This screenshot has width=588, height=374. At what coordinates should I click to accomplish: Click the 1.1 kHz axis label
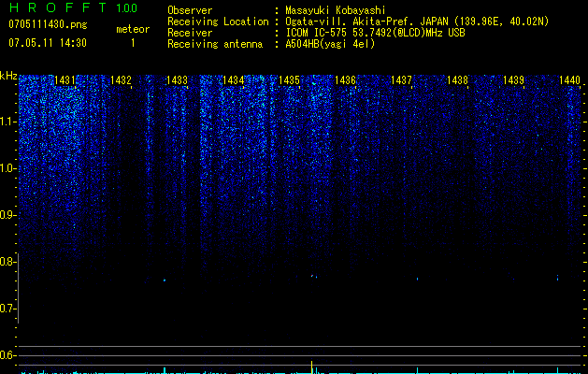(x=8, y=122)
